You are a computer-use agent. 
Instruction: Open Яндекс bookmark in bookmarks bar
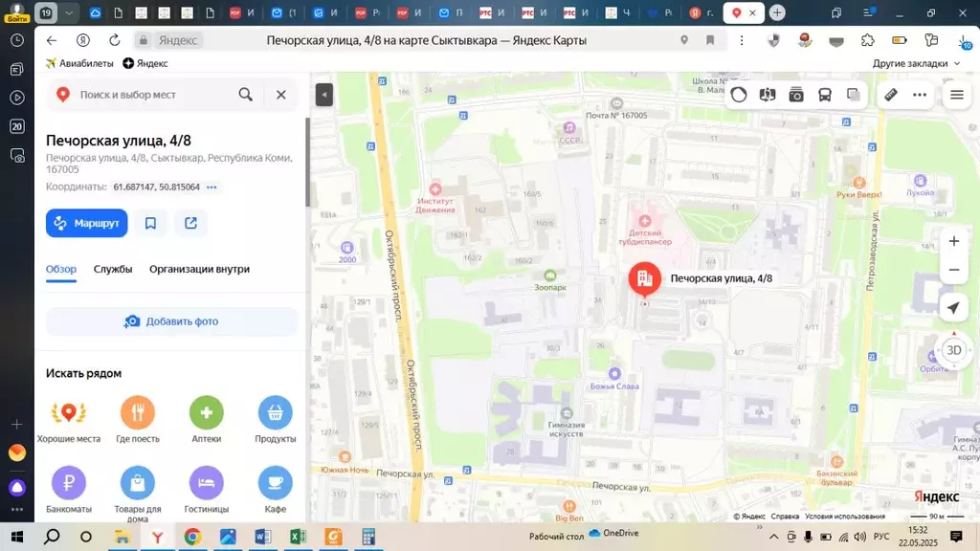pyautogui.click(x=145, y=63)
